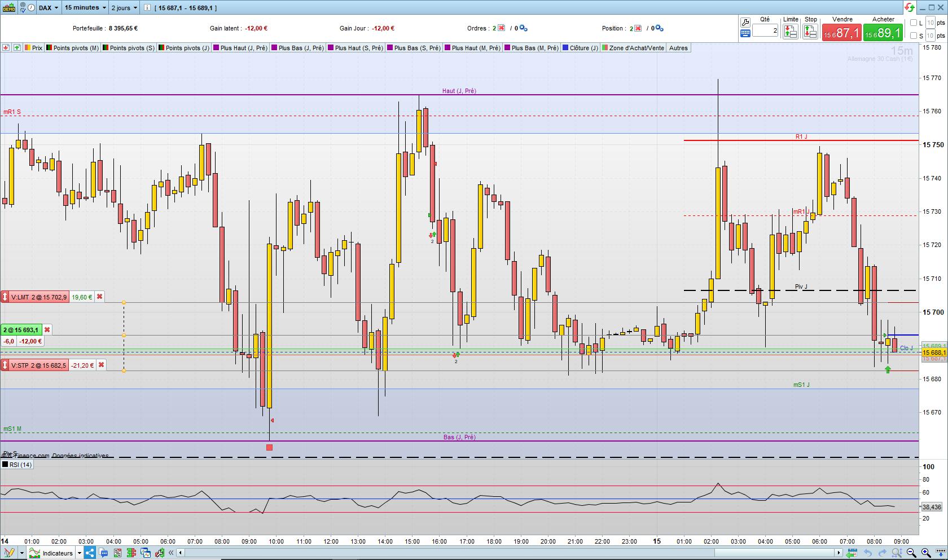Cancel the V:LMT order at 15 702,9
The width and height of the screenshot is (948, 560).
coord(100,297)
